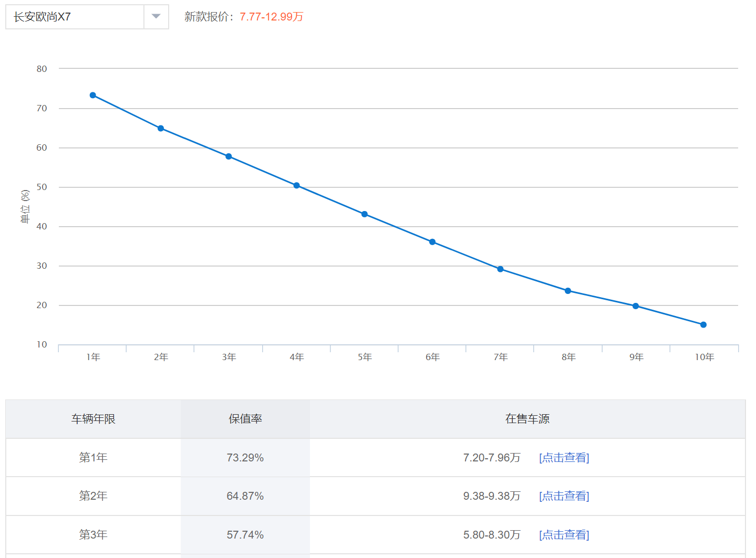Open the 长安欧尚X7 model dropdown arrow
This screenshot has height=558, width=756.
coord(156,17)
